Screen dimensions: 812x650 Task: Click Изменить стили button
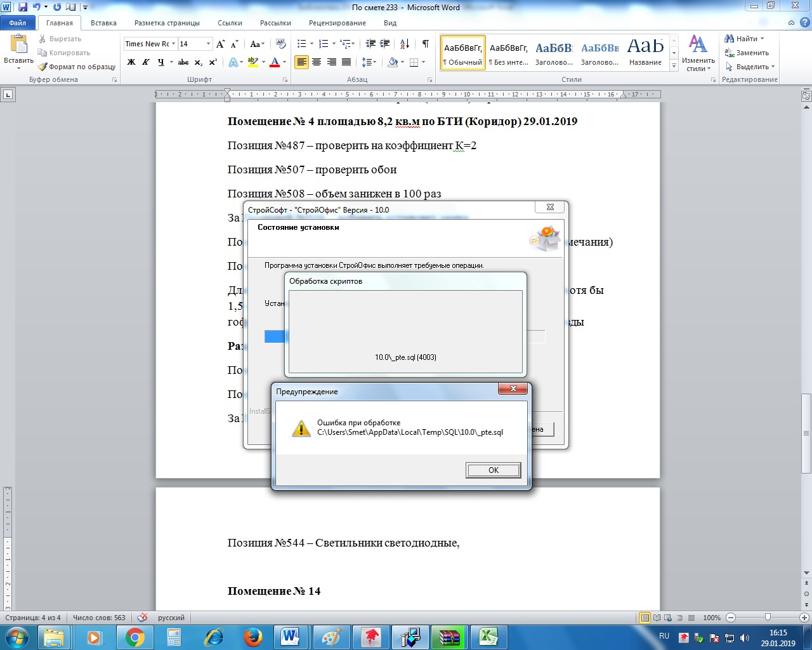click(698, 53)
